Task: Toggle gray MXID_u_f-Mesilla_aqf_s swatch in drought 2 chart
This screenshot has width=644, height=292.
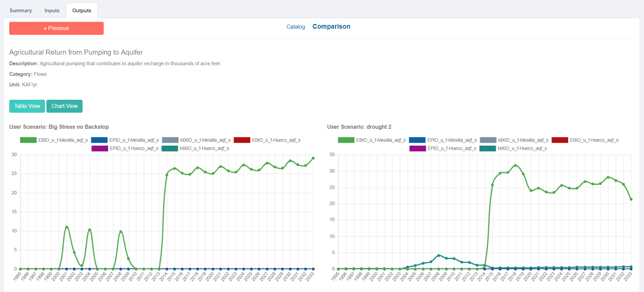Action: click(x=488, y=140)
